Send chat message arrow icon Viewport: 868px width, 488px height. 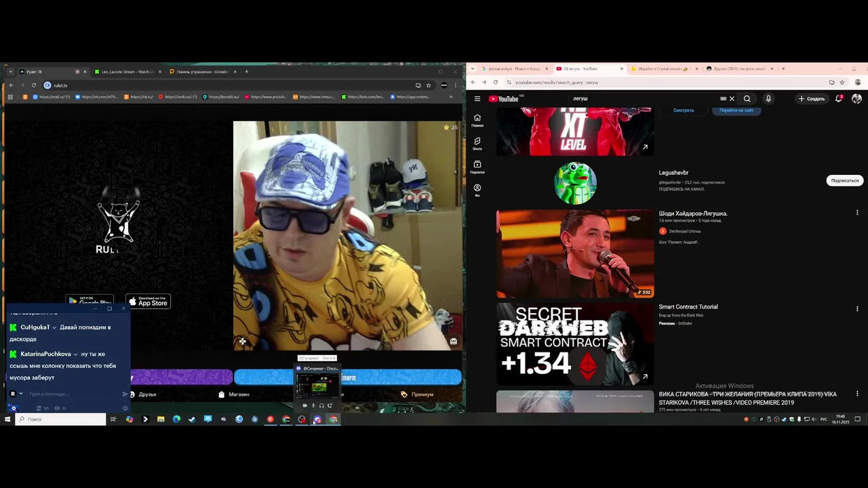tap(125, 394)
